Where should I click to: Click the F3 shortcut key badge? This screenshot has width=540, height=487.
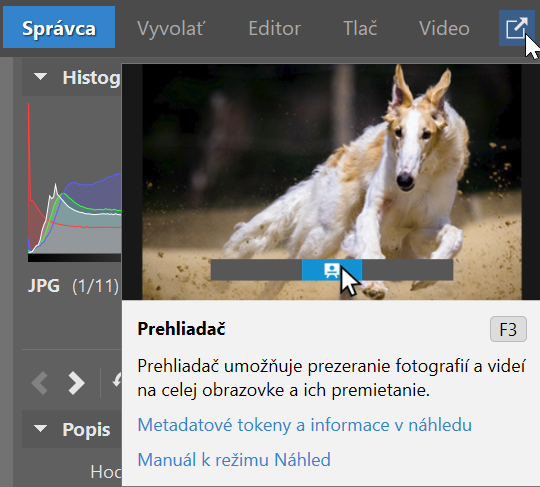click(508, 329)
